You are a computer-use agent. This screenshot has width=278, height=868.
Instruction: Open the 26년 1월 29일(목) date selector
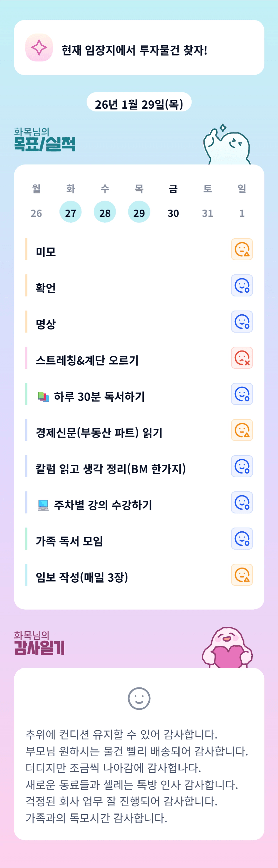pyautogui.click(x=139, y=104)
